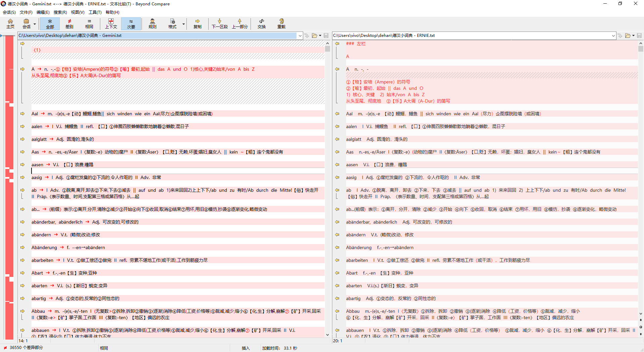Toggle the 差别 (Differences) filter
Screen dimensions: 644x352
click(69, 23)
